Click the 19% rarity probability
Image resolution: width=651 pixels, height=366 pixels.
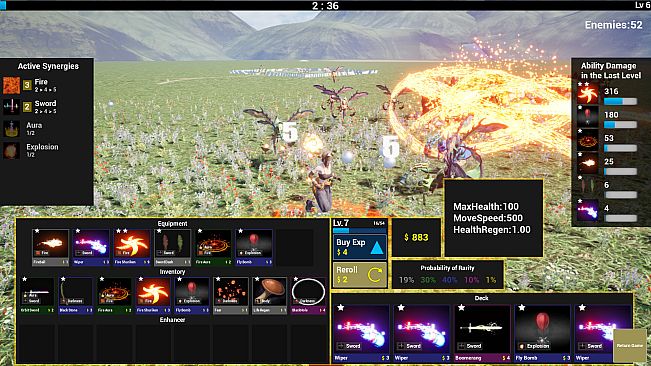click(406, 280)
